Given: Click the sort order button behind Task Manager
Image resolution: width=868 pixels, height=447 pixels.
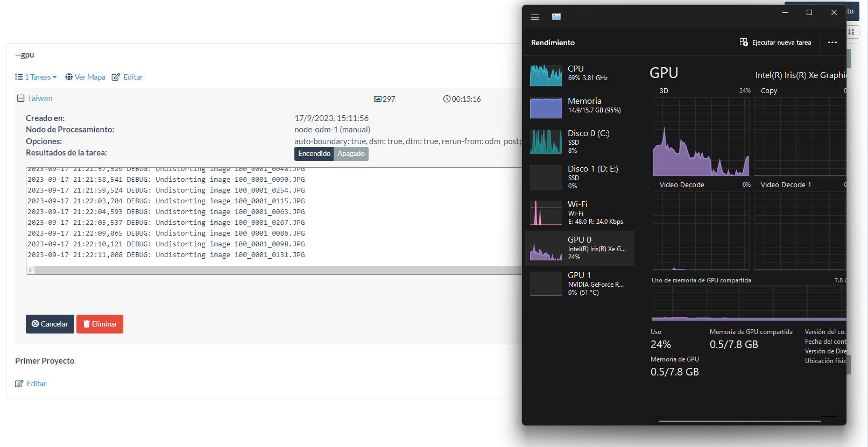Looking at the screenshot, I should (851, 32).
